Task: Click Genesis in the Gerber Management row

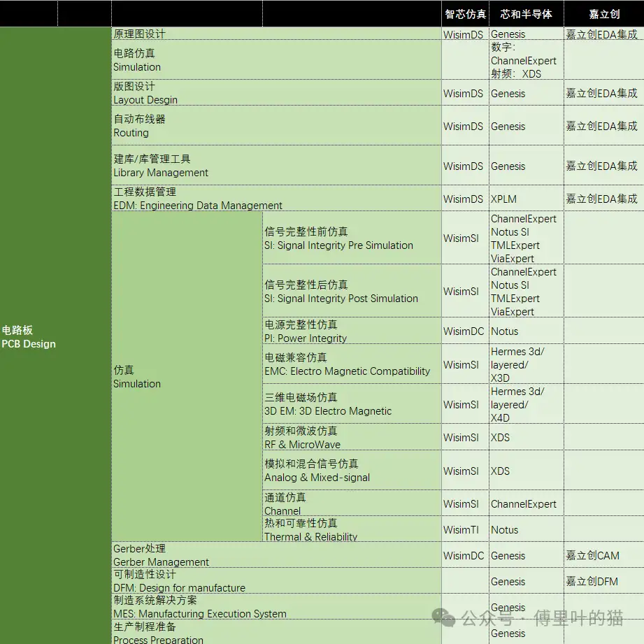Action: click(526, 555)
